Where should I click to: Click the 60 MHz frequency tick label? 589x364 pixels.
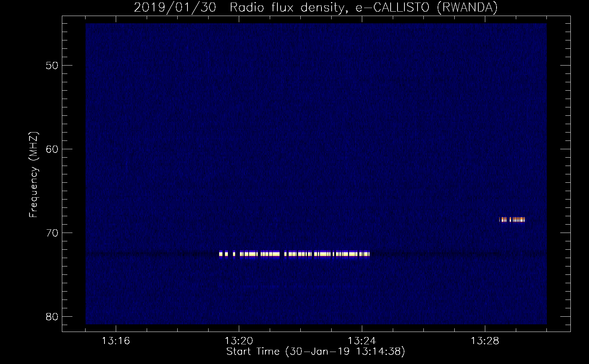[52, 149]
